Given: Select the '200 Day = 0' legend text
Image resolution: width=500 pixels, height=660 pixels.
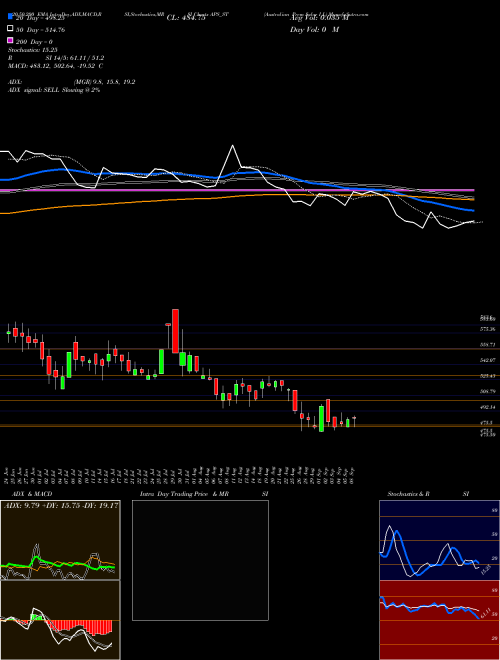Looking at the screenshot, I should (x=35, y=42).
